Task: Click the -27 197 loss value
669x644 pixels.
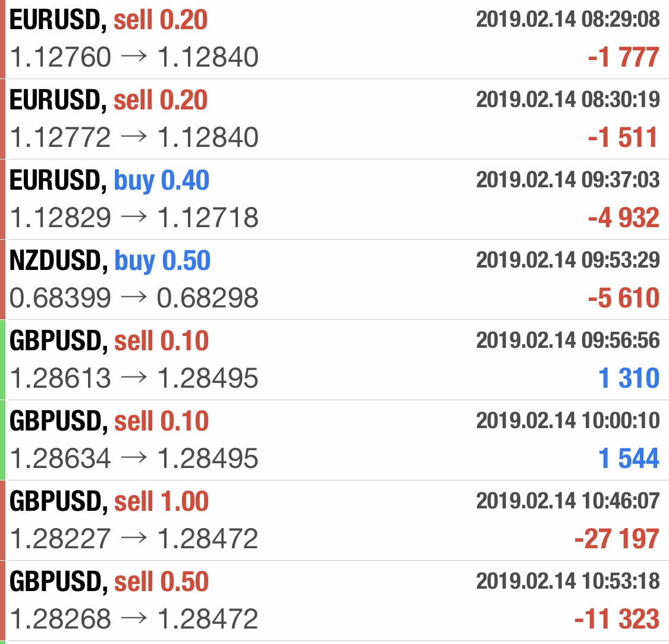Action: click(x=617, y=539)
